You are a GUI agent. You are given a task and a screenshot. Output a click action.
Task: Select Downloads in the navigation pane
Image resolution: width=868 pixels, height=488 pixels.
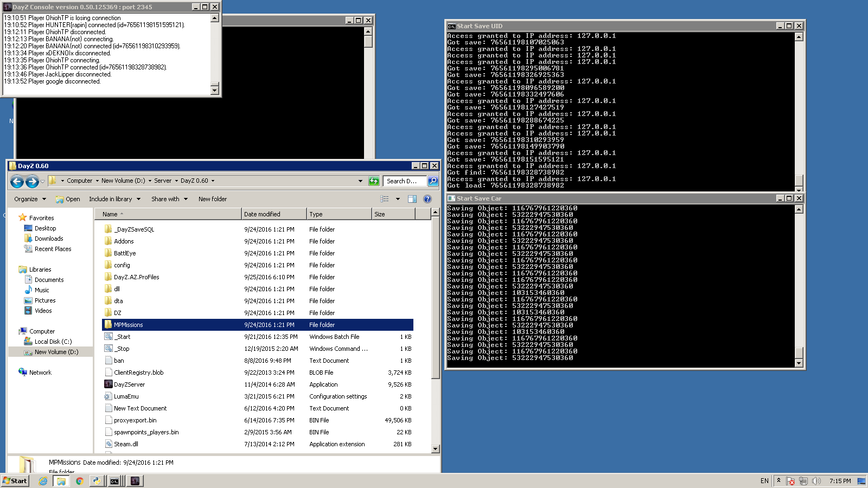pos(49,239)
